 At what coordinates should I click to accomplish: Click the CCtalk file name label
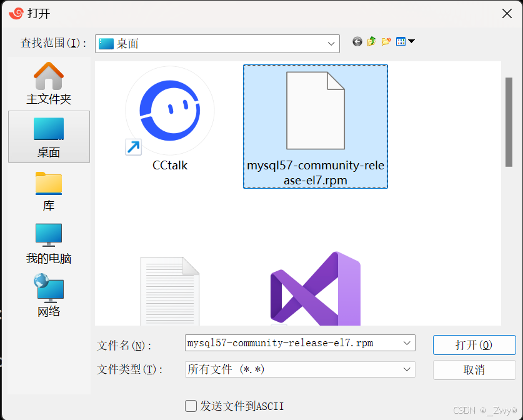(x=170, y=166)
